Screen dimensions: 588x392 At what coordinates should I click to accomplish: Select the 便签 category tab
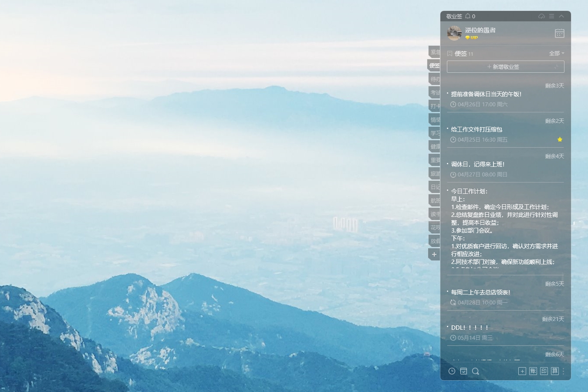click(x=434, y=66)
